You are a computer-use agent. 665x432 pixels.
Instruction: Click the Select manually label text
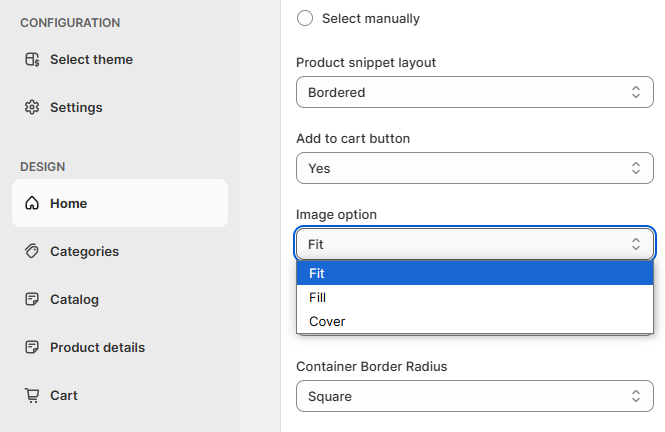click(371, 19)
